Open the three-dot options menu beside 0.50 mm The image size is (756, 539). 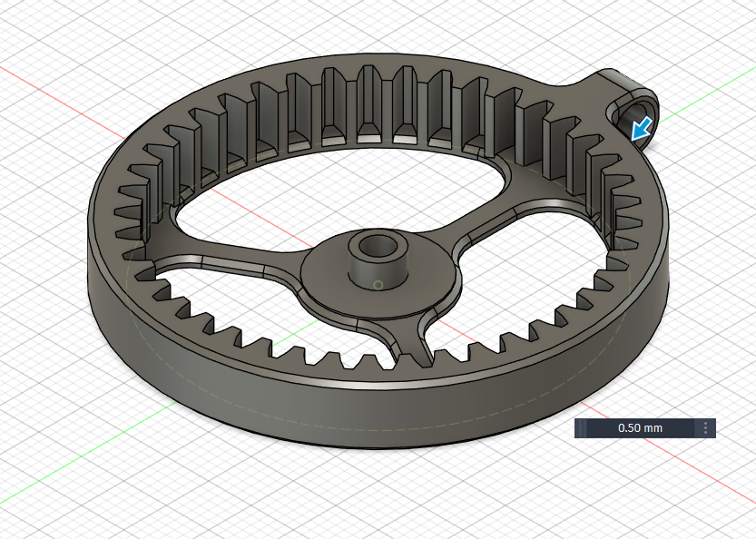click(x=705, y=428)
